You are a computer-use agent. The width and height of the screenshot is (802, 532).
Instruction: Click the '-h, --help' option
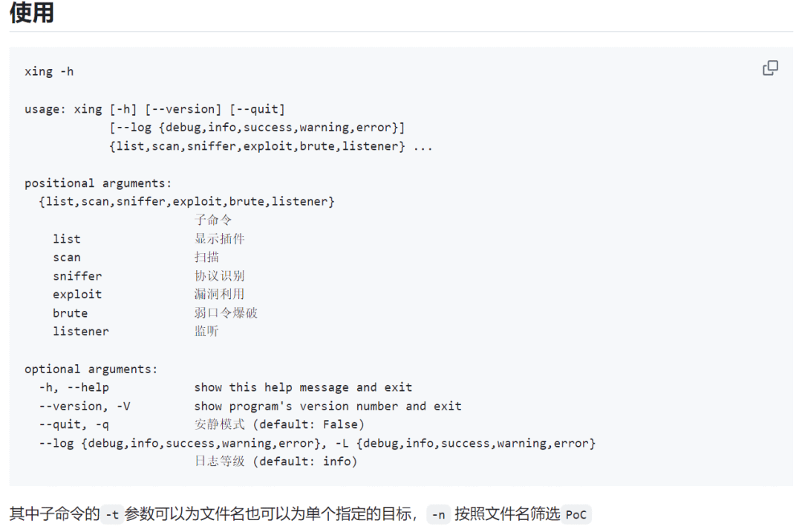[74, 387]
